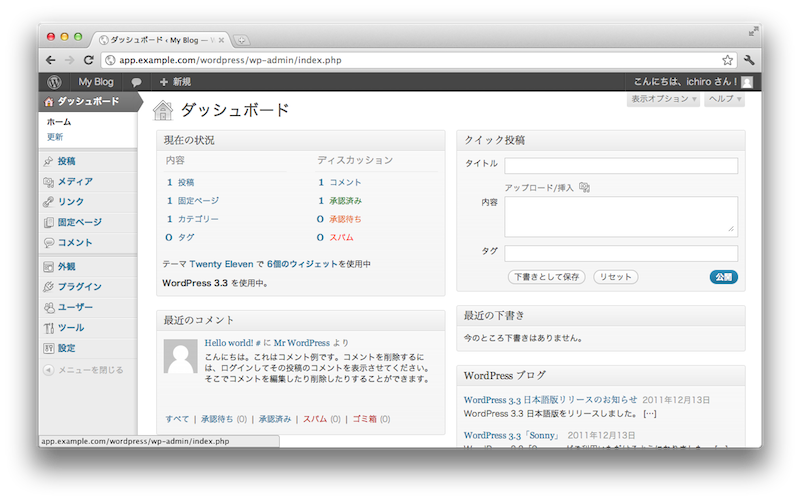Image resolution: width=800 pixels, height=501 pixels.
Task: Click the commenter avatar thumbnail
Action: coord(181,357)
